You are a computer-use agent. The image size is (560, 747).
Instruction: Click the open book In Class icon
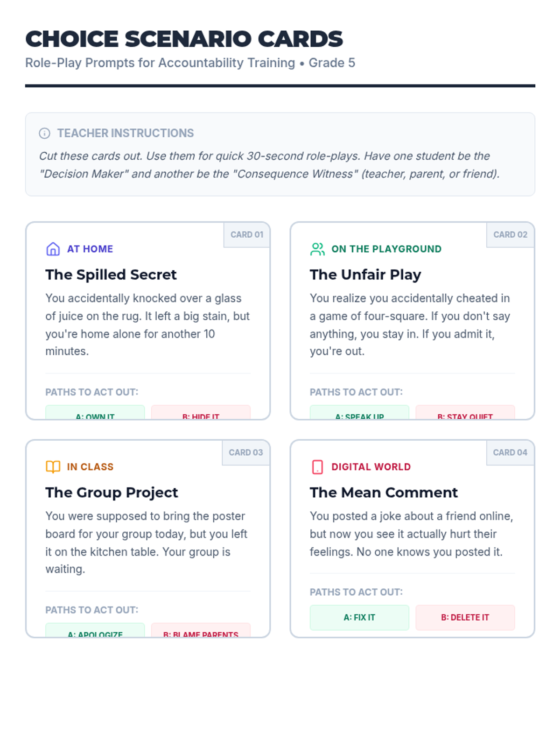coord(53,467)
